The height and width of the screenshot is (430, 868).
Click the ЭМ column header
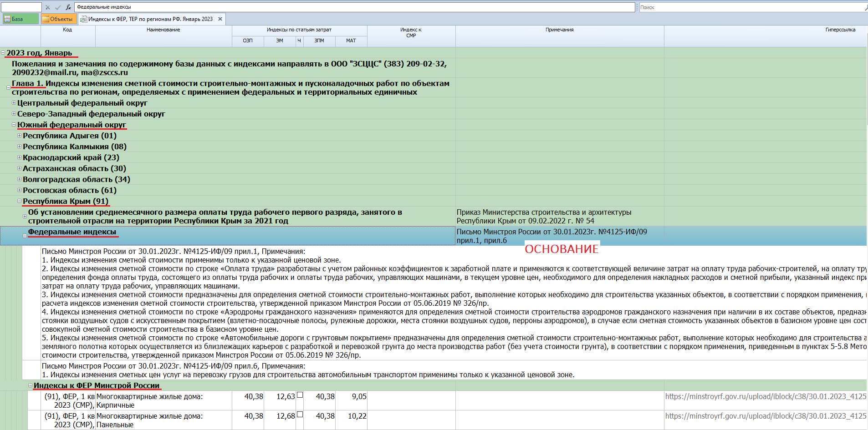[x=280, y=41]
